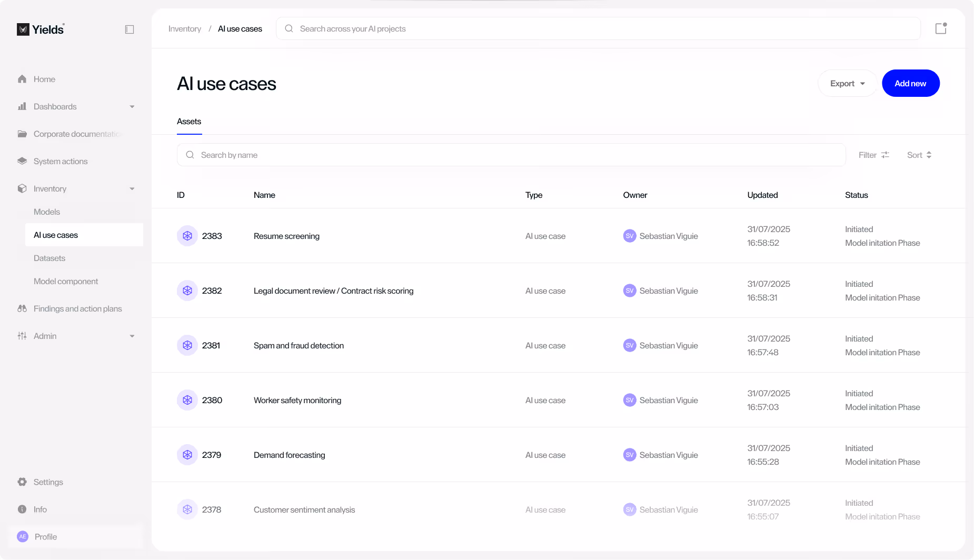Viewport: 974px width, 560px height.
Task: Click the Owner column header
Action: (x=635, y=195)
